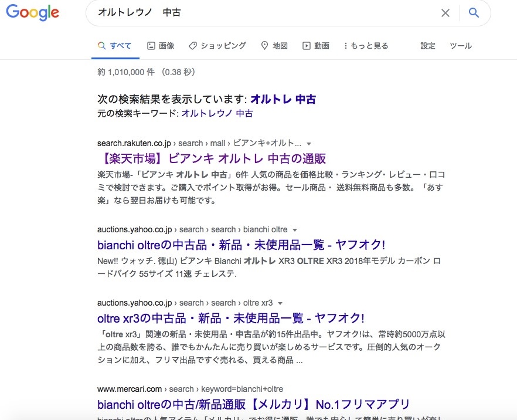Open the ツール search tools
Viewport: 517px width, 420px height.
(x=461, y=46)
